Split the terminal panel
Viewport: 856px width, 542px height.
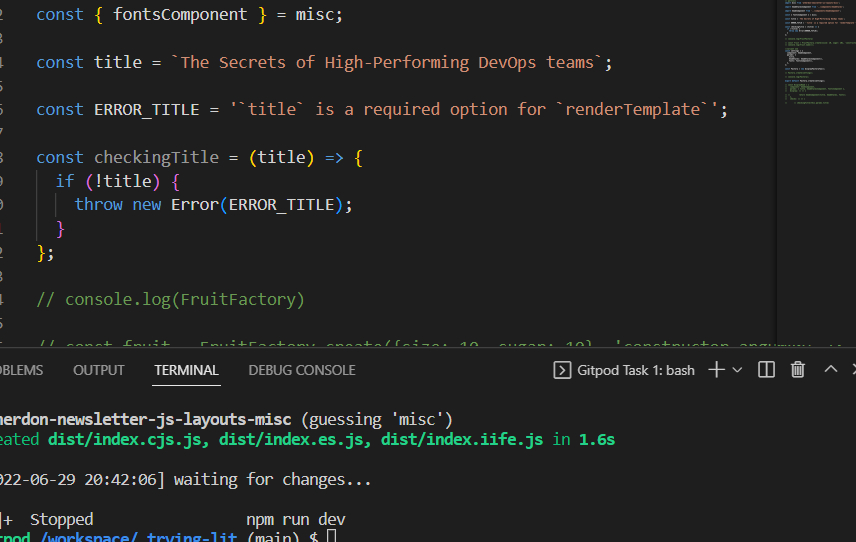click(766, 370)
